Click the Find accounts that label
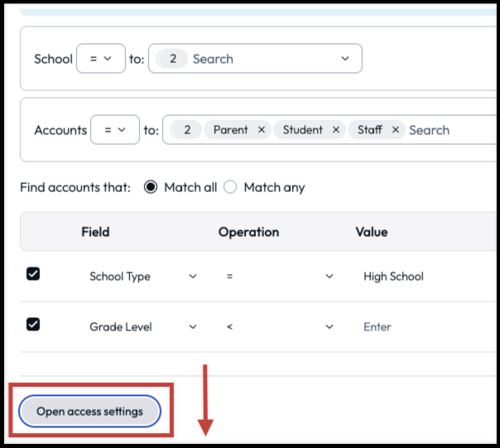The width and height of the screenshot is (500, 448). click(75, 187)
